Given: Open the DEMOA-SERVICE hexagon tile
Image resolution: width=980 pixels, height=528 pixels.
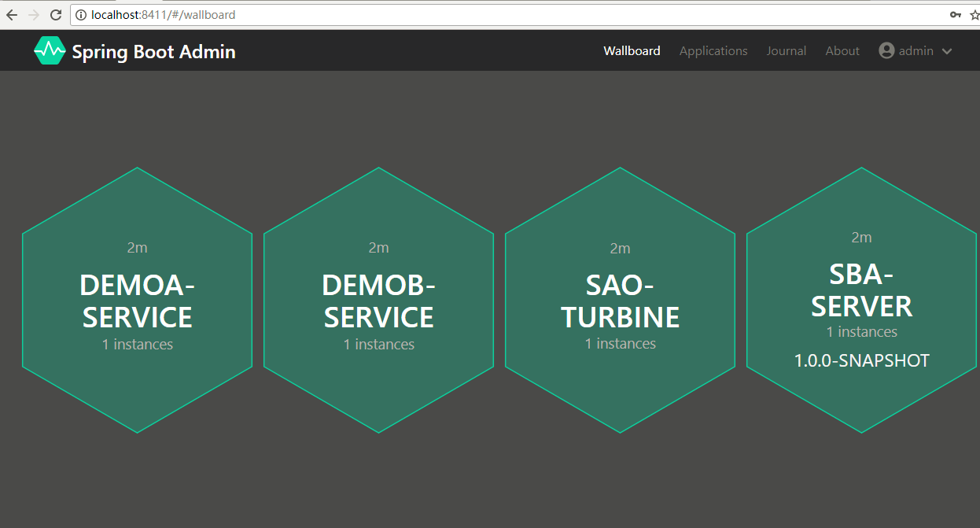Looking at the screenshot, I should 137,300.
